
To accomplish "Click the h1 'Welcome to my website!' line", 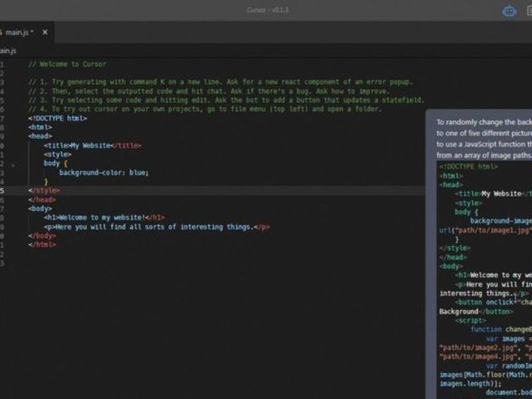I will 104,217.
